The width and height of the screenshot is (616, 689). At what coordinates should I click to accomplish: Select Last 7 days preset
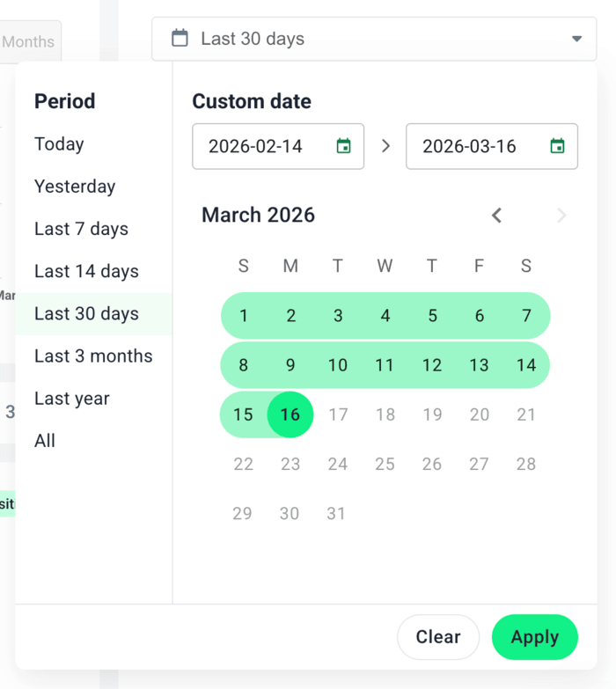pos(81,229)
